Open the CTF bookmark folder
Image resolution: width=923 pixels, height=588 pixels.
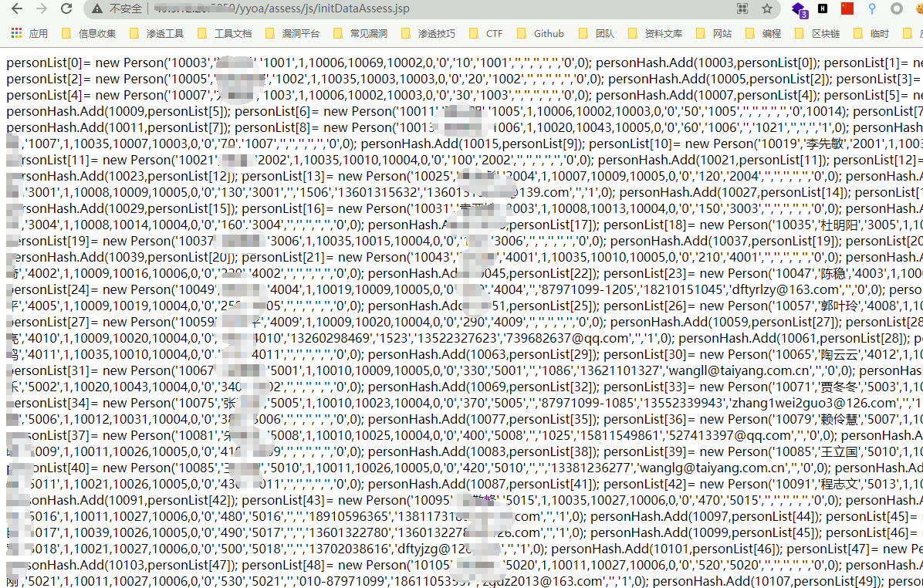click(486, 34)
